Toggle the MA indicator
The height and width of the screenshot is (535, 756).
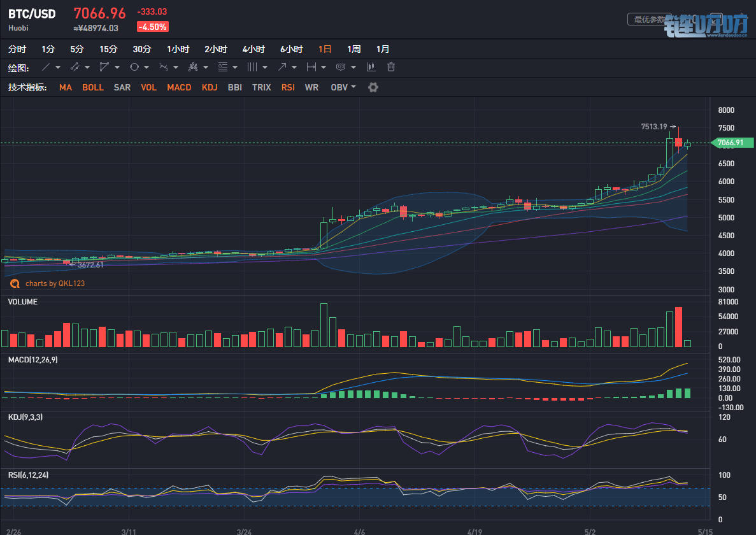tap(66, 87)
